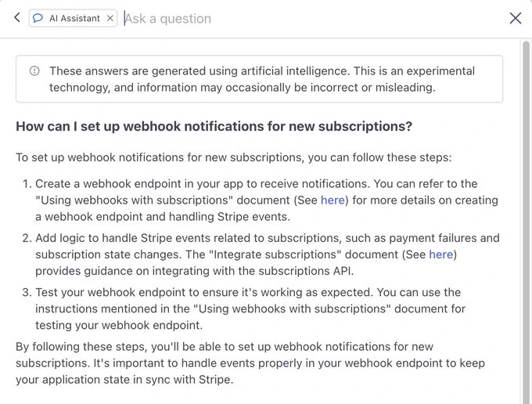
Task: Go back using the left chevron arrow
Action: (17, 18)
